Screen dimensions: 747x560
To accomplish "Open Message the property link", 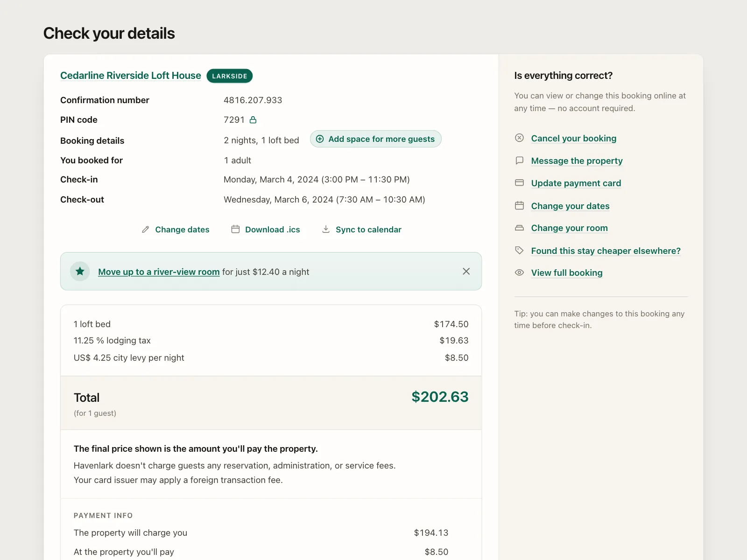I will (577, 161).
